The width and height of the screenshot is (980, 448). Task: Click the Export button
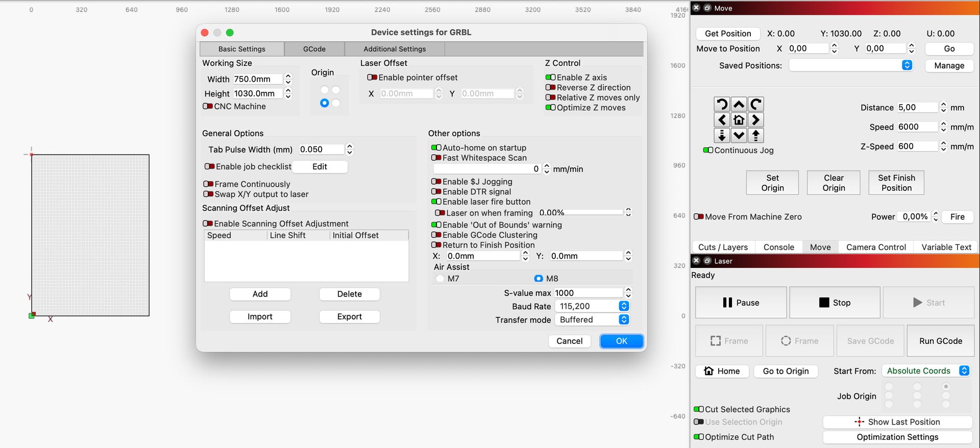(x=349, y=316)
